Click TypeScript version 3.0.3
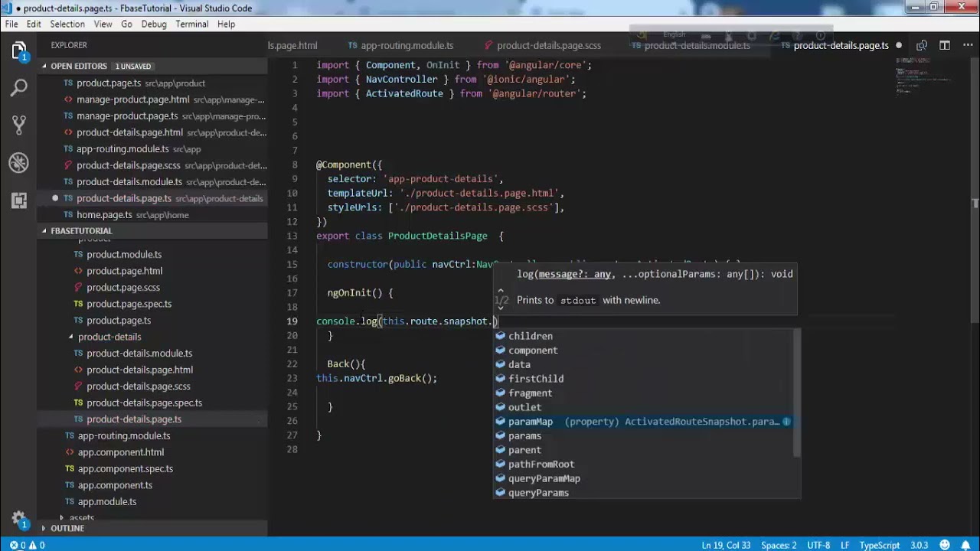 pos(920,546)
